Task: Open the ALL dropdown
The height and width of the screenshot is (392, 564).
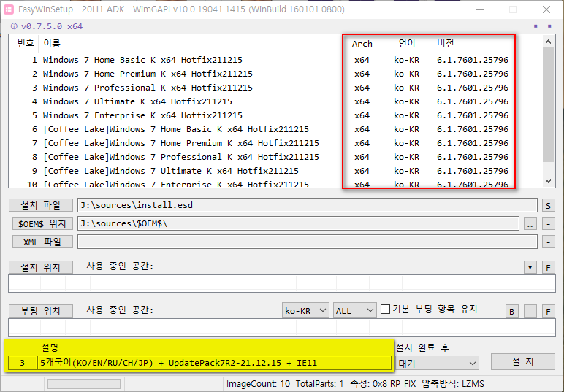Action: [x=354, y=310]
